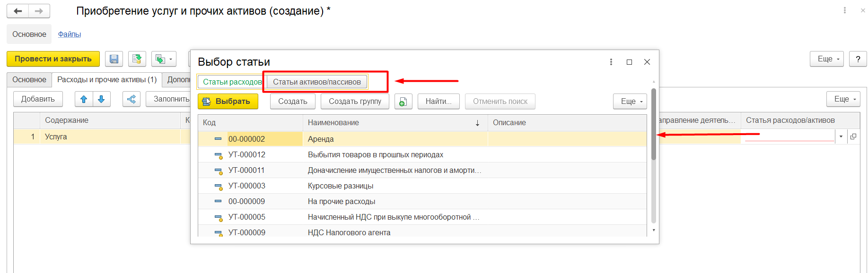868x273 pixels.
Task: Click the Описание column header
Action: pos(567,123)
